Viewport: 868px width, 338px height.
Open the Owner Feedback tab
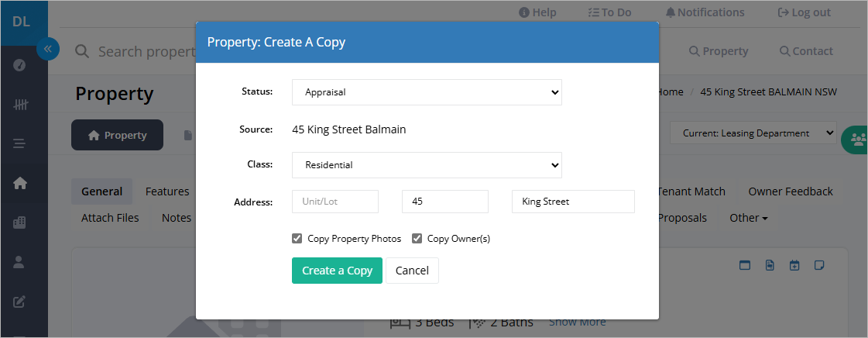pyautogui.click(x=791, y=191)
